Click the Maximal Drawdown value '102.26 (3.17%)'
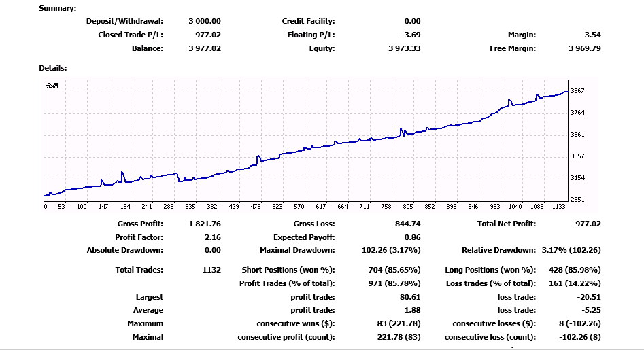Screen dimensions: 644x350 point(391,250)
